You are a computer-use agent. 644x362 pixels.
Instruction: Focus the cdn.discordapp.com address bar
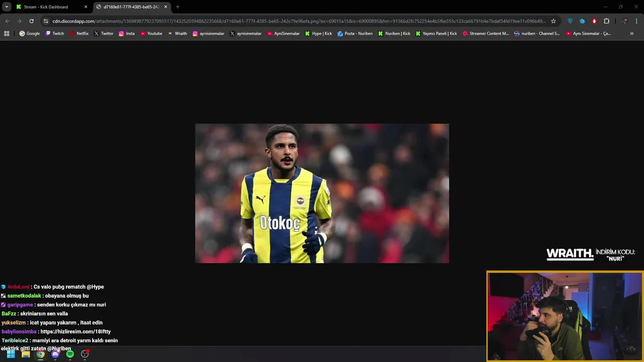tap(299, 21)
